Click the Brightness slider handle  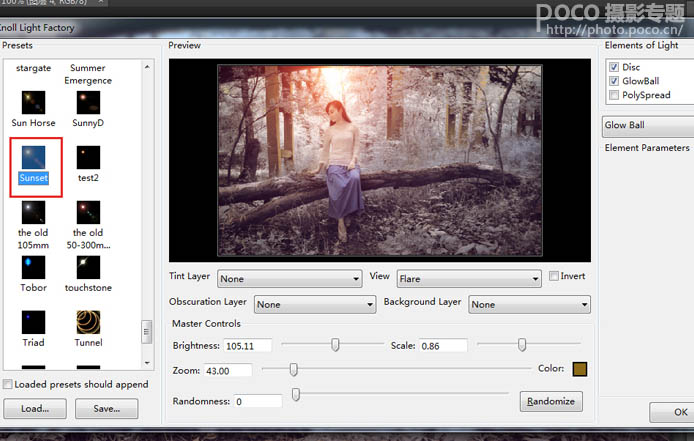click(335, 344)
